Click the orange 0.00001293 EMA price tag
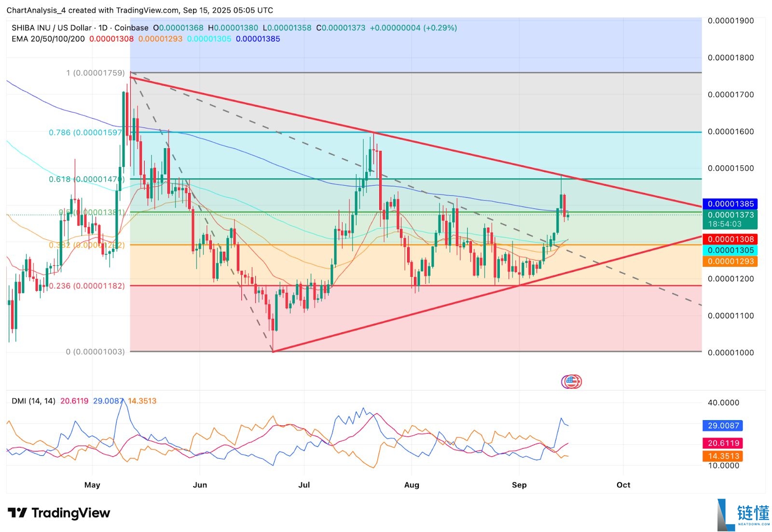The height and width of the screenshot is (532, 772). (730, 261)
